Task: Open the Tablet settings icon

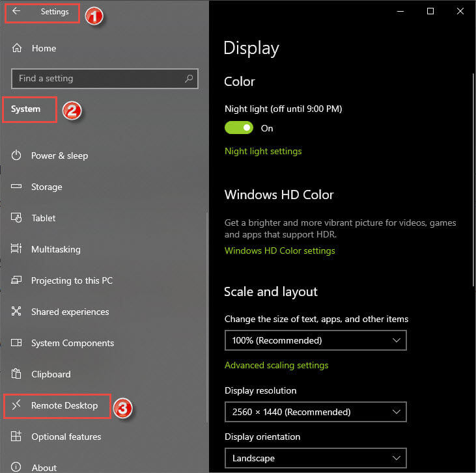Action: pos(16,217)
